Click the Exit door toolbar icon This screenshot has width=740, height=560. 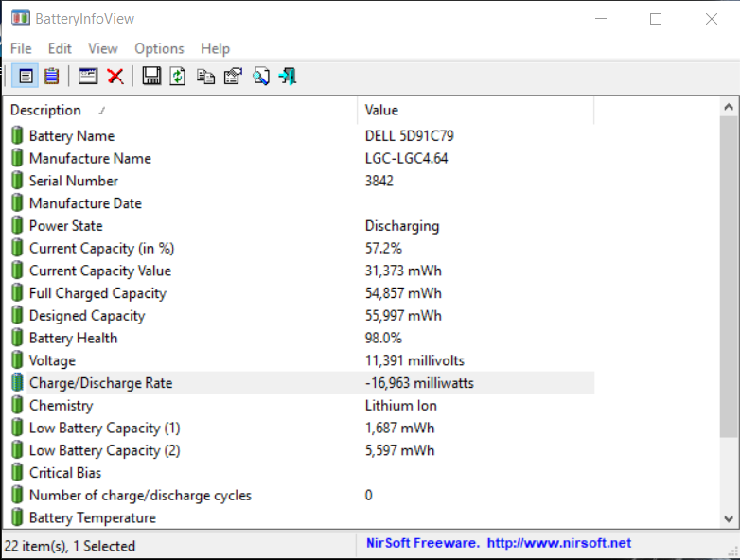click(288, 76)
